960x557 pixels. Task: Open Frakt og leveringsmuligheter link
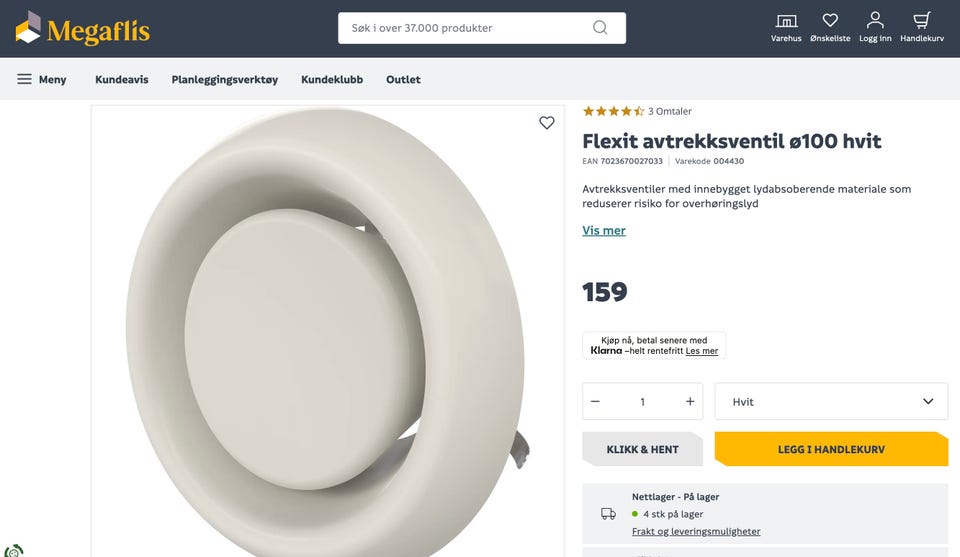tap(696, 531)
